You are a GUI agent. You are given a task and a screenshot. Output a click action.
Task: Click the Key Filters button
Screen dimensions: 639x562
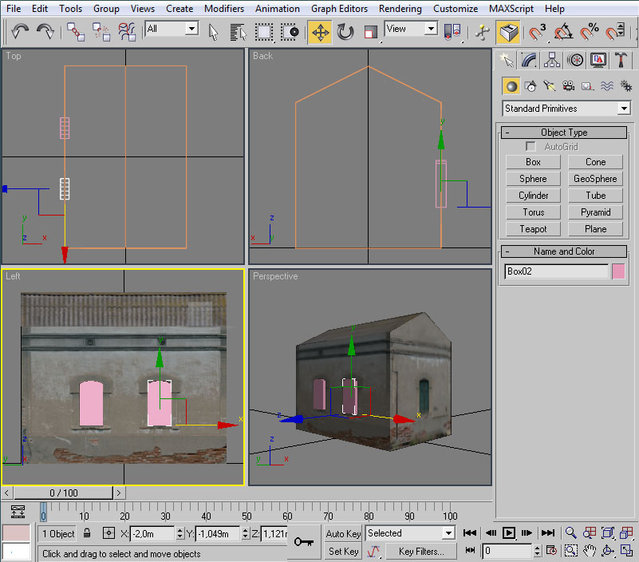coord(421,551)
